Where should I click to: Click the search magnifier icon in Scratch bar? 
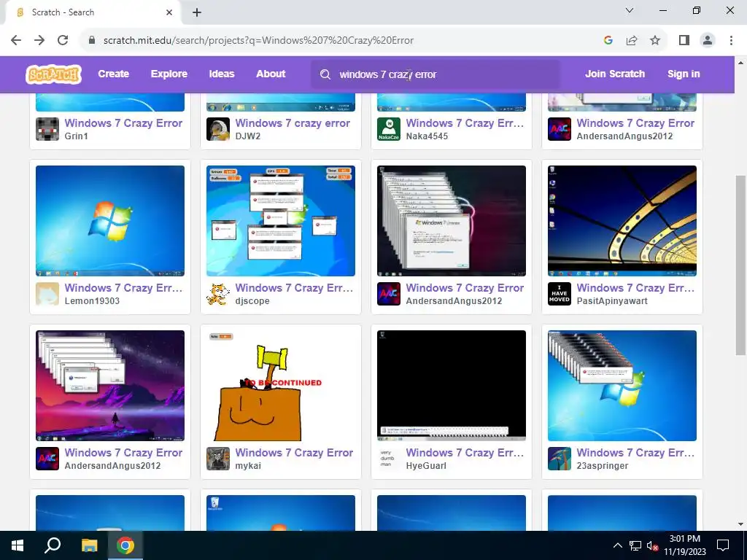(x=325, y=74)
